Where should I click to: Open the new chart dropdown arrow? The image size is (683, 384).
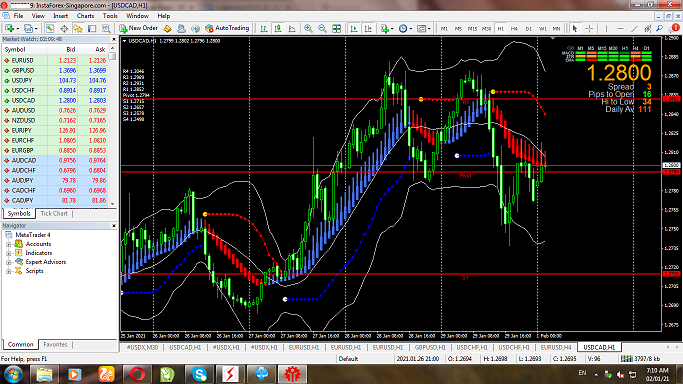pyautogui.click(x=17, y=29)
